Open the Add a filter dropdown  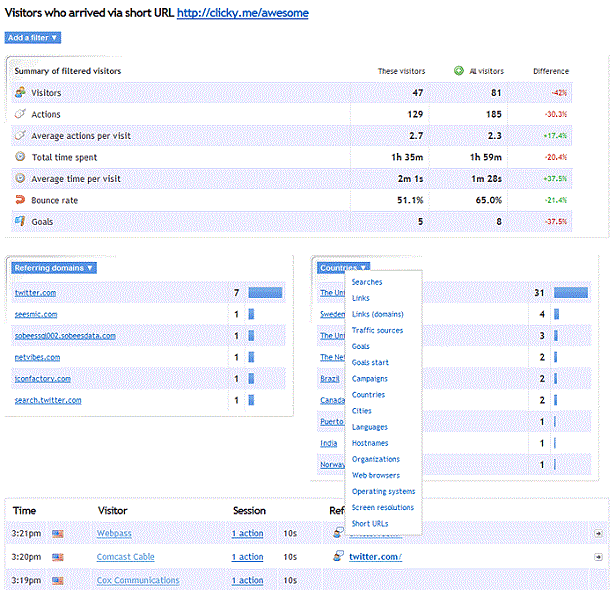tap(33, 38)
